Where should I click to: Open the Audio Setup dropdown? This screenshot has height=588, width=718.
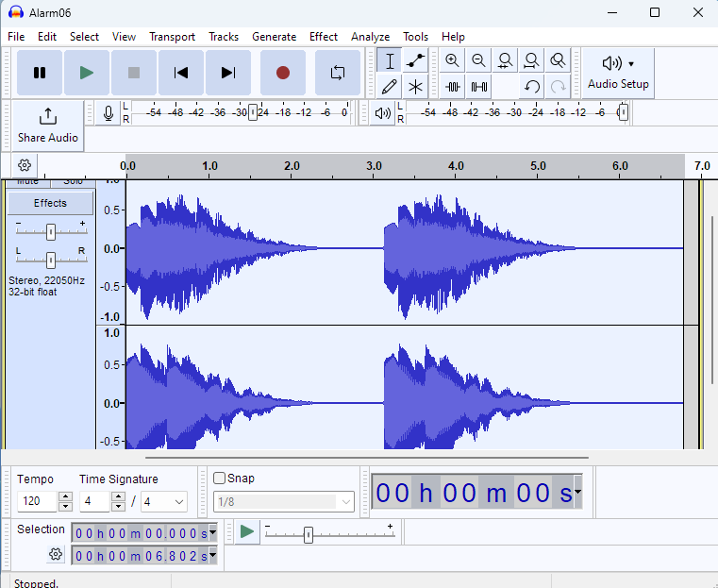[x=618, y=73]
